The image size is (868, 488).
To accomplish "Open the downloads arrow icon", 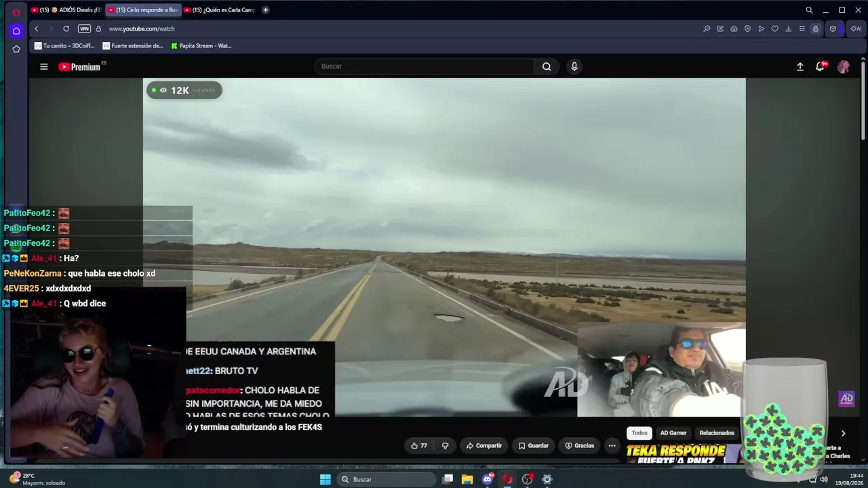I will [789, 28].
